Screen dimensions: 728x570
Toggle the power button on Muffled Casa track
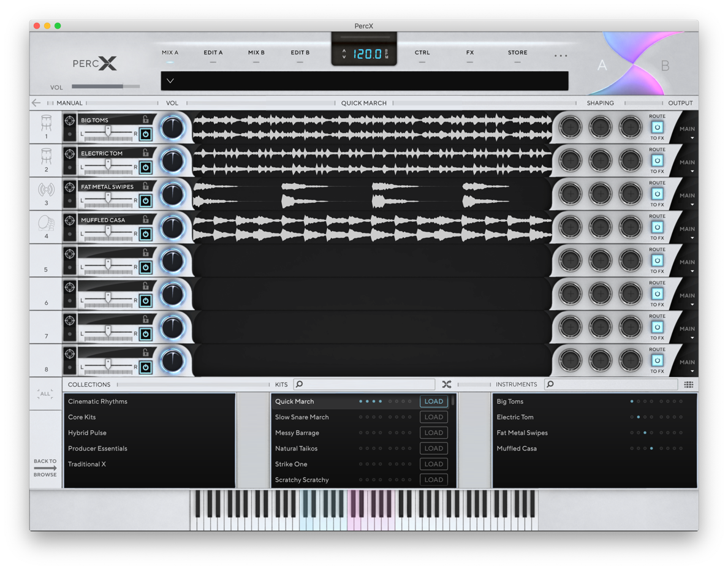(x=146, y=234)
